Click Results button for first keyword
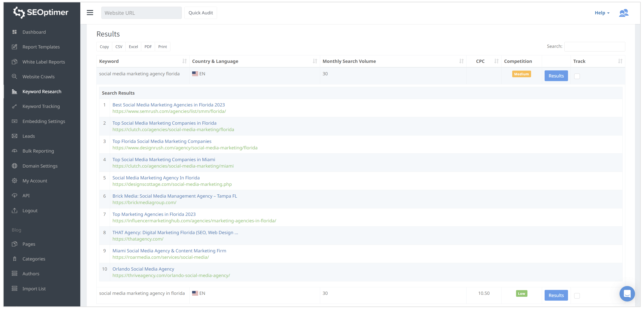644x309 pixels. coord(556,76)
